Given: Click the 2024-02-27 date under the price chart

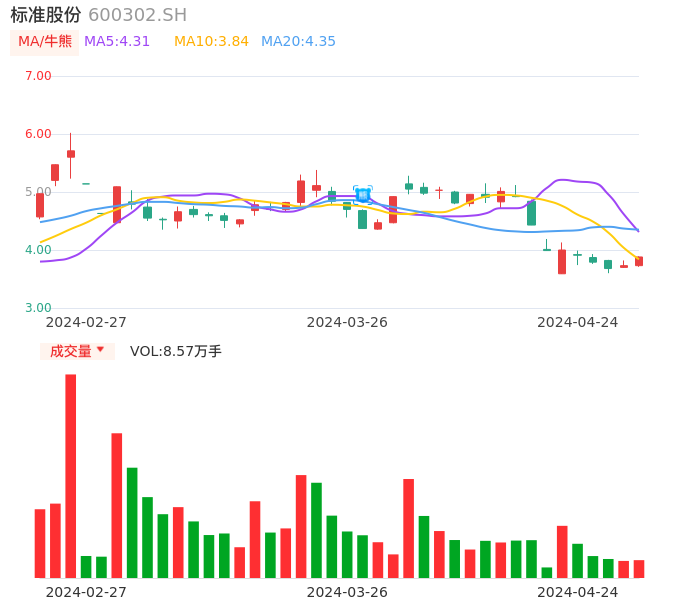Looking at the screenshot, I should pos(86,322).
